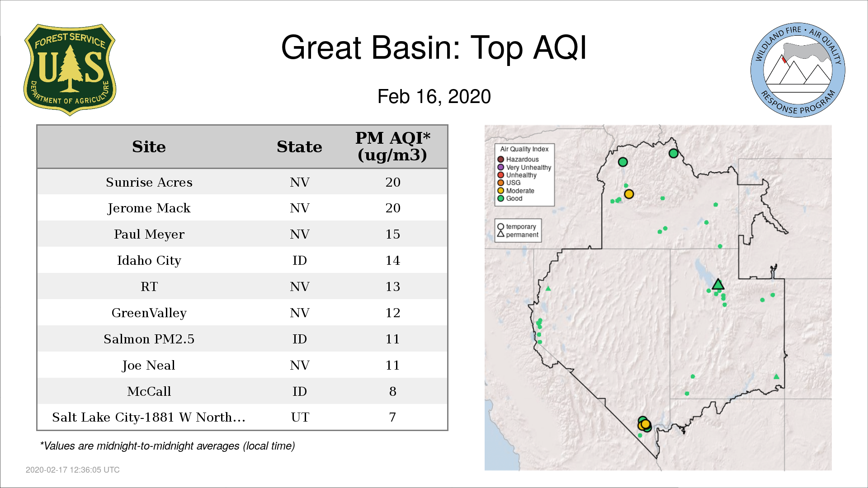The width and height of the screenshot is (868, 488).
Task: Select the large black-outlined green triangle permanent monitor
Action: 718,284
